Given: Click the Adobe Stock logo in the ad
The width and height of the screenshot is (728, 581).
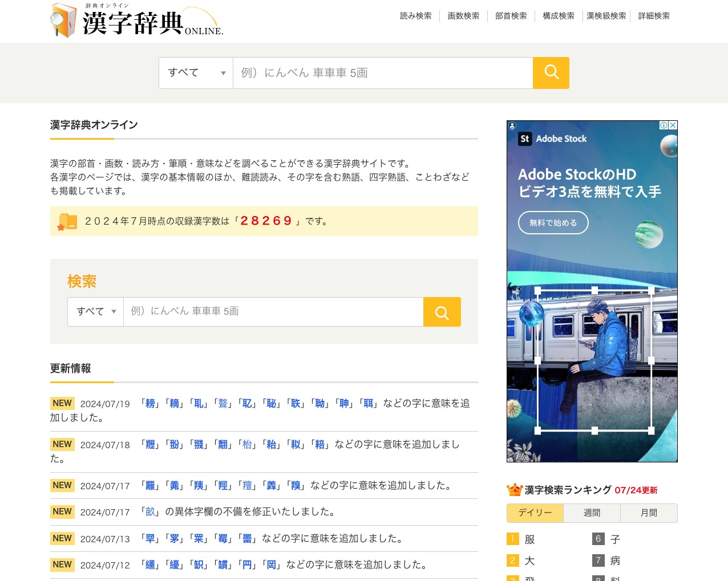Looking at the screenshot, I should 552,139.
